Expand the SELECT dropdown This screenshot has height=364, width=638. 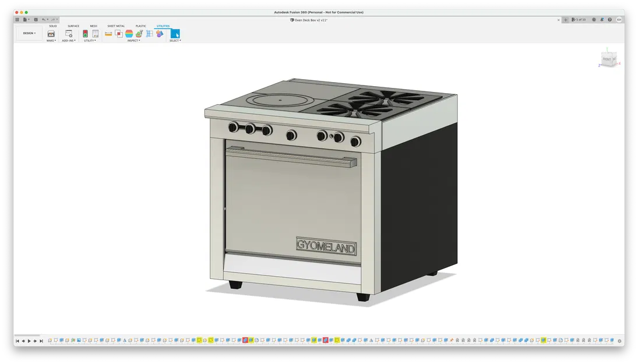pos(175,41)
